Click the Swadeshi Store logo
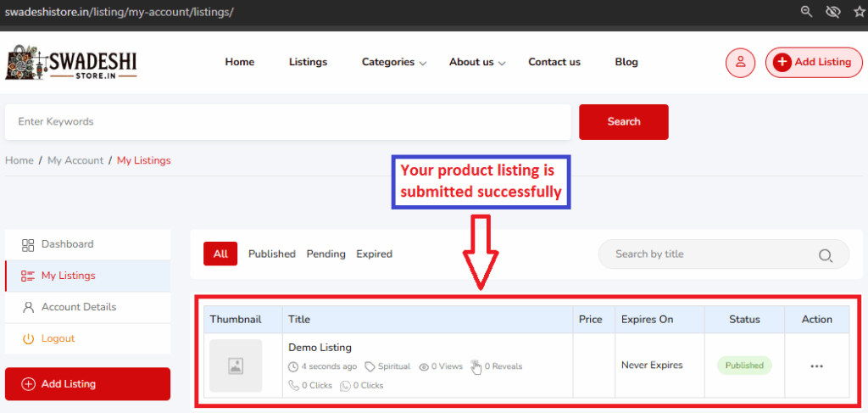Screen dimensions: 868x413 coord(71,62)
